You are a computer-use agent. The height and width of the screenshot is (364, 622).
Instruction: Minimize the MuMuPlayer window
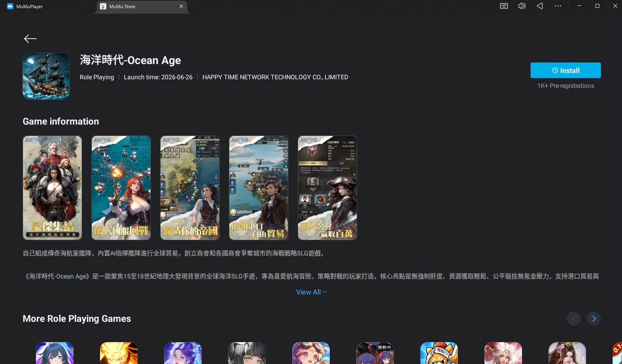click(579, 6)
